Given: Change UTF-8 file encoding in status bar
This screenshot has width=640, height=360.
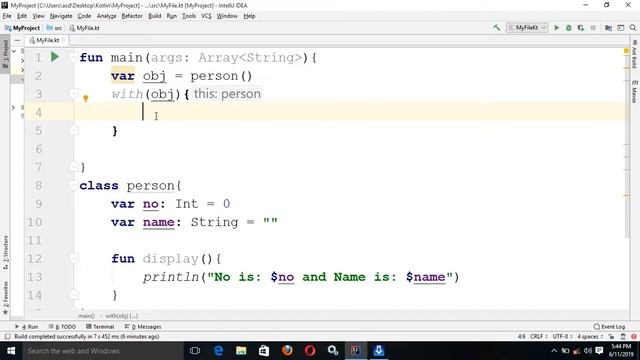Looking at the screenshot, I should pyautogui.click(x=562, y=337).
